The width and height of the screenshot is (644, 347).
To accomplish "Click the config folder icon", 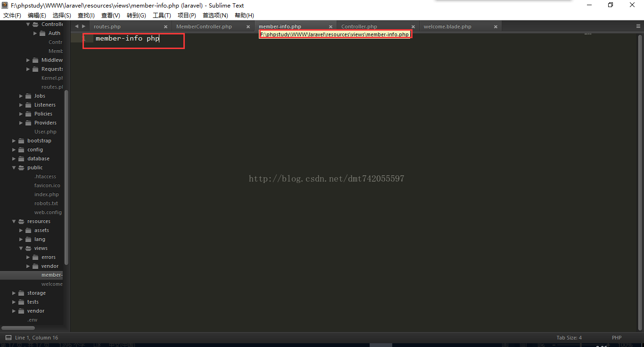I will 21,149.
